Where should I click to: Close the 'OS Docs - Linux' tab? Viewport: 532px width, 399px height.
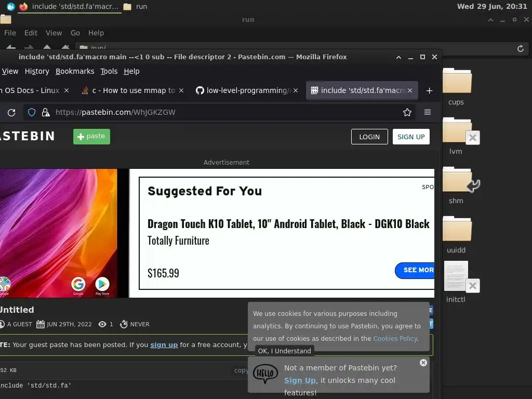66,90
